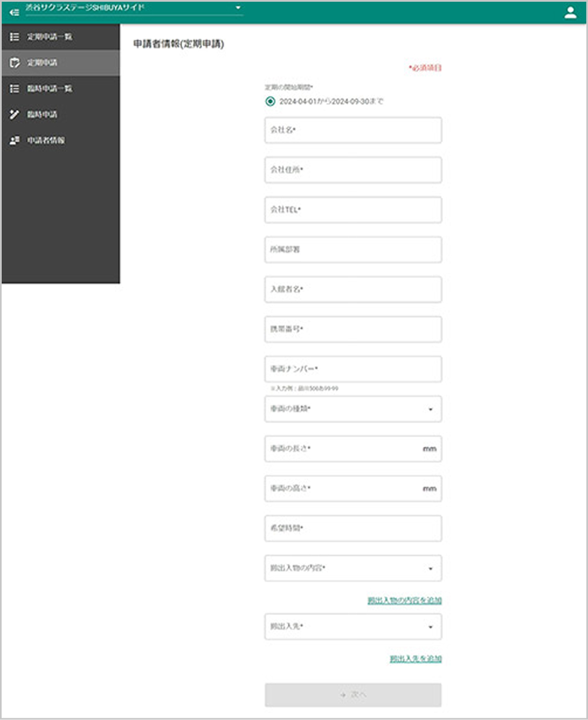Viewport: 588px width, 720px height.
Task: Focus the 会社名 input field
Action: click(353, 131)
